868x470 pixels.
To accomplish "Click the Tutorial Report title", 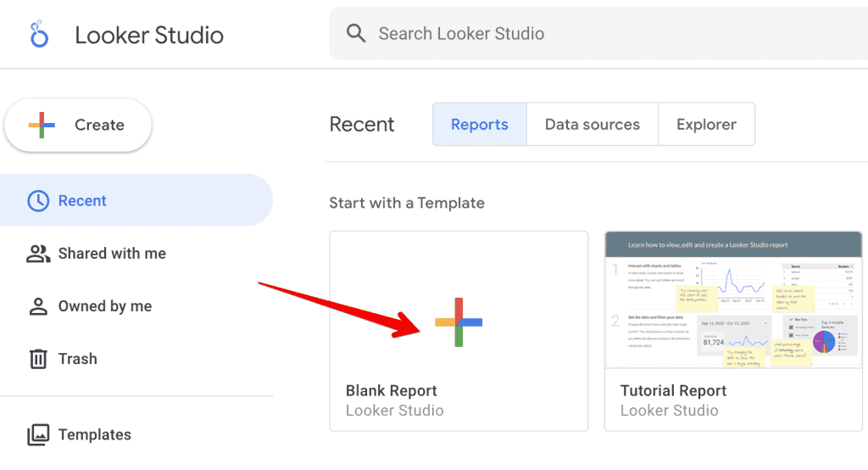I will 673,391.
